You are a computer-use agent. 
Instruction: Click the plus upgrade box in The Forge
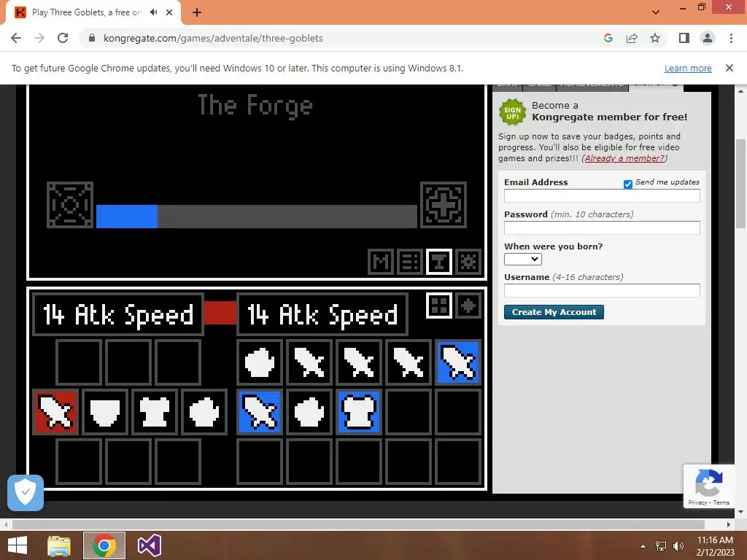tap(444, 205)
